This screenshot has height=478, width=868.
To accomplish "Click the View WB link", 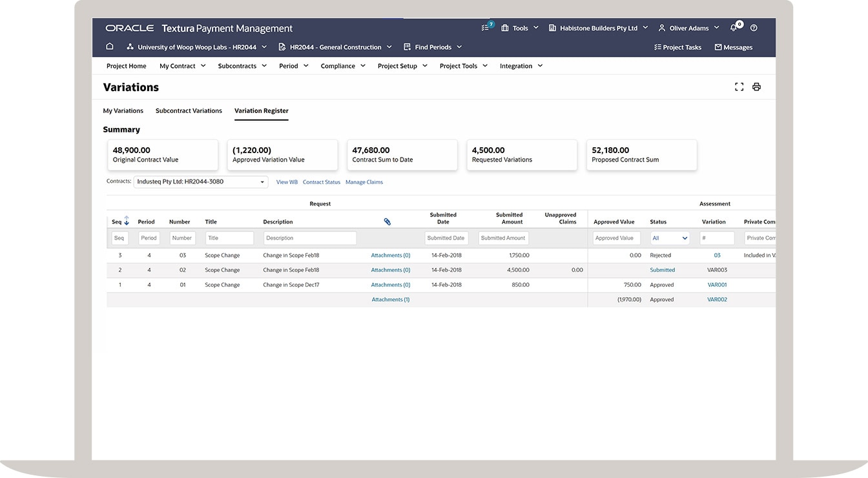I will pos(286,182).
